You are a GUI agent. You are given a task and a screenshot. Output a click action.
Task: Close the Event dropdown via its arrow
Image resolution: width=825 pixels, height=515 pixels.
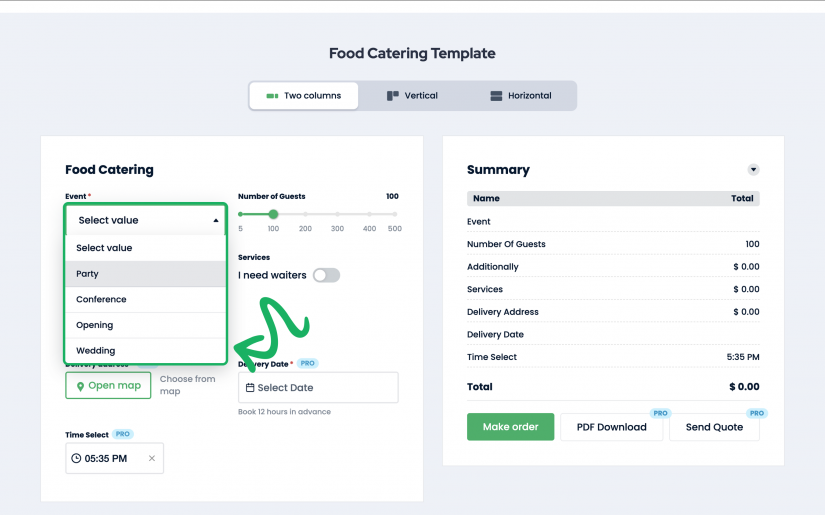tap(216, 220)
